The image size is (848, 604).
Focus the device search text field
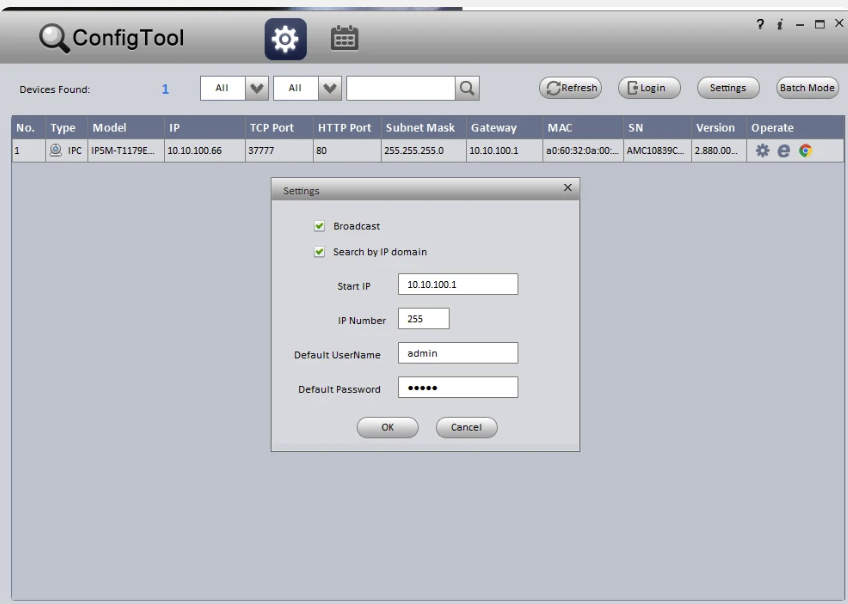[x=400, y=88]
